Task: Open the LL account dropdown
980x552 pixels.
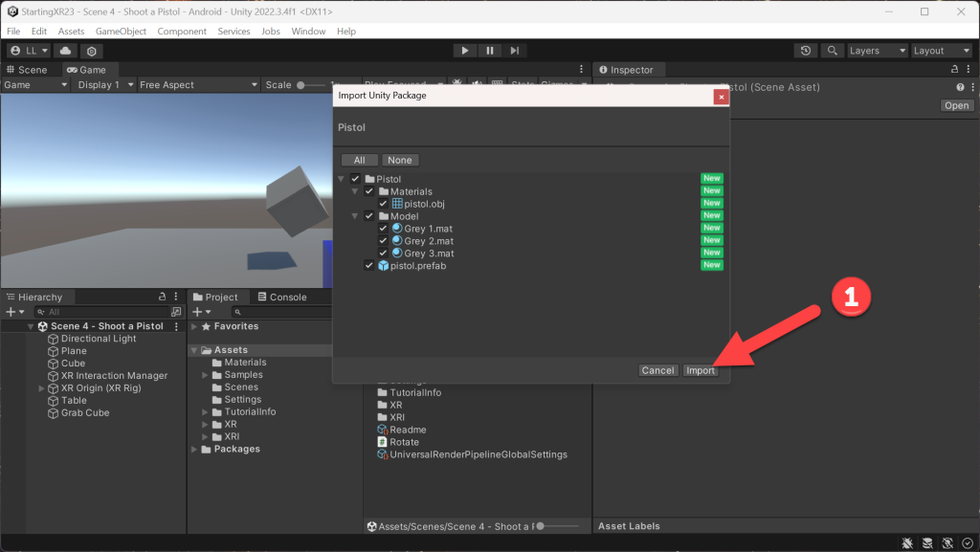Action: [x=30, y=51]
